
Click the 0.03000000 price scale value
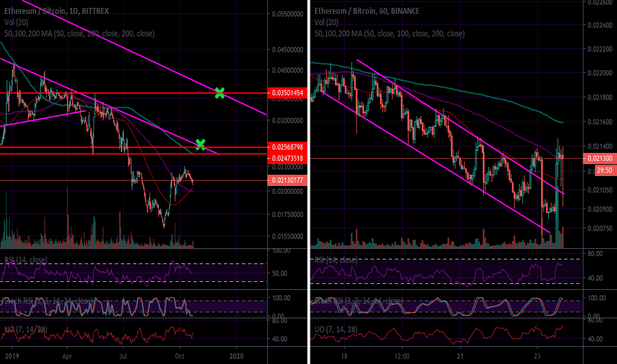click(287, 120)
